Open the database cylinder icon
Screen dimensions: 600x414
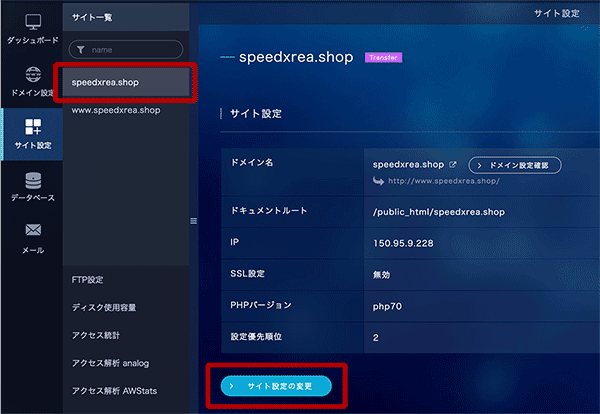(x=33, y=181)
